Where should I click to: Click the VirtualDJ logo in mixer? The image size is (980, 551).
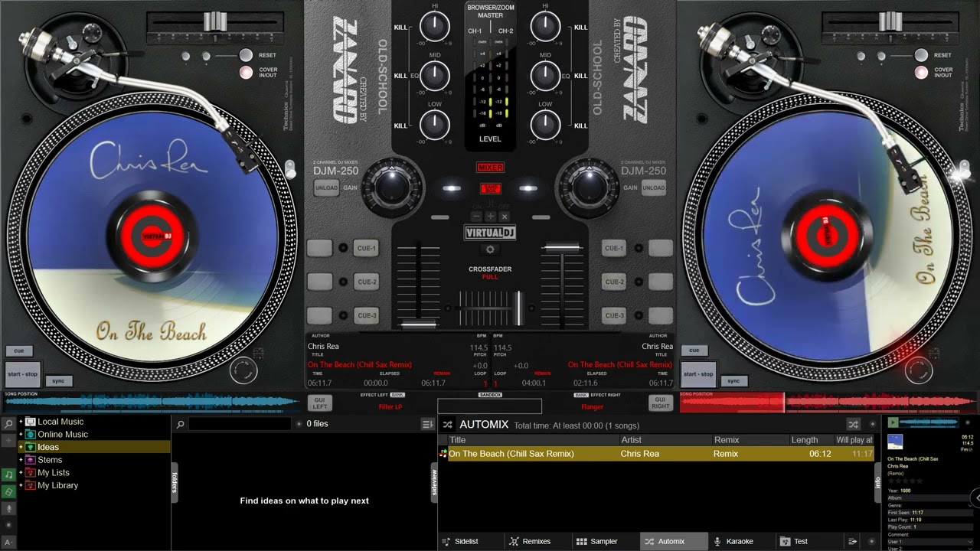coord(490,233)
